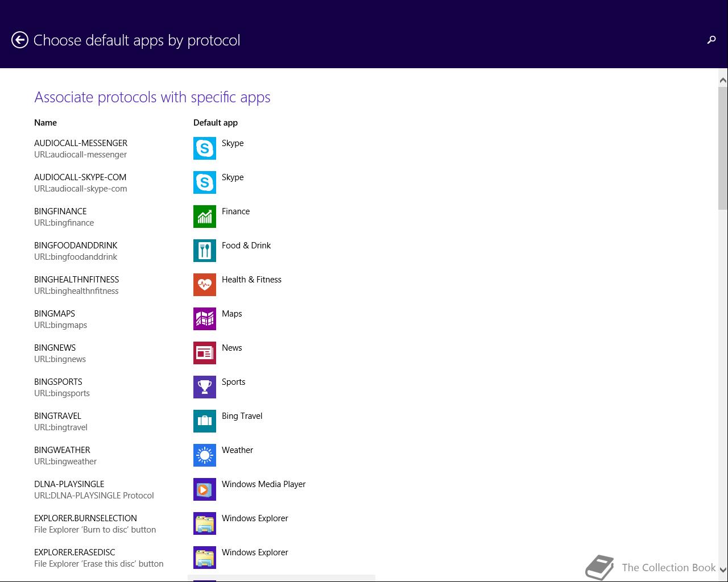Change default app labeled Health & Fitness
This screenshot has height=582, width=728.
tap(251, 280)
